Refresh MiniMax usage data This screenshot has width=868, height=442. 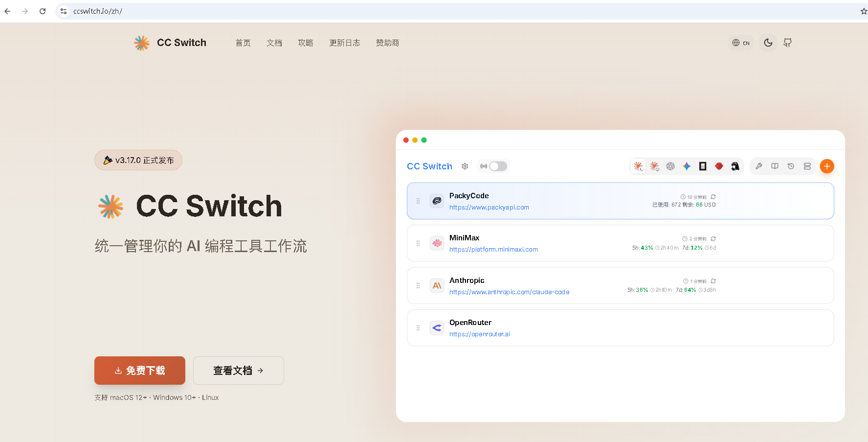(x=713, y=239)
